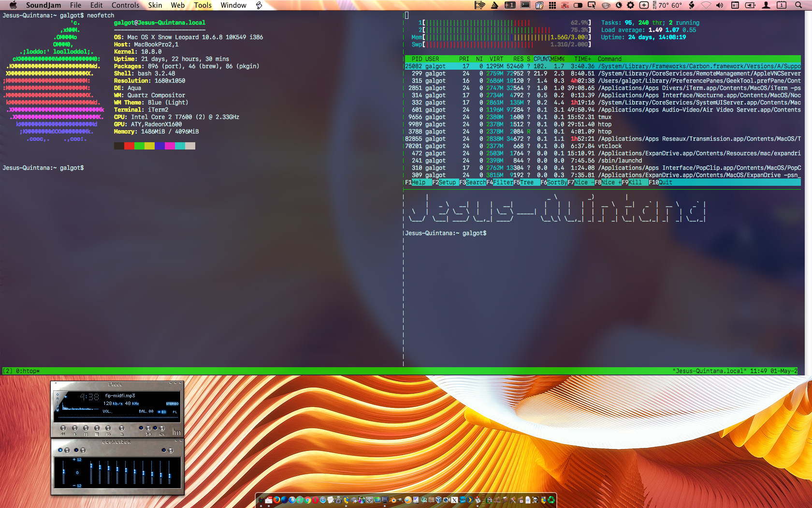Toggle the EQ indicator in the player display
The height and width of the screenshot is (508, 812).
(162, 412)
